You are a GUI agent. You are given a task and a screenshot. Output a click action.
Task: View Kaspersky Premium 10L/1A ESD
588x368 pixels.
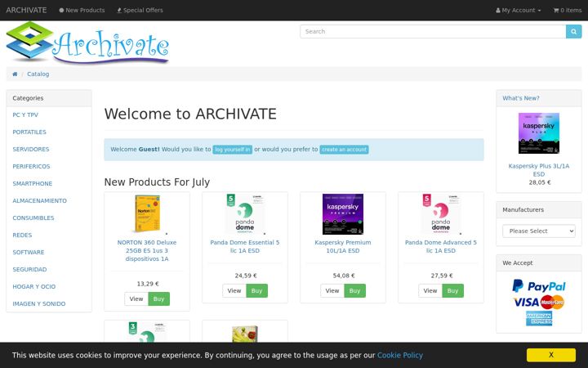tap(332, 290)
